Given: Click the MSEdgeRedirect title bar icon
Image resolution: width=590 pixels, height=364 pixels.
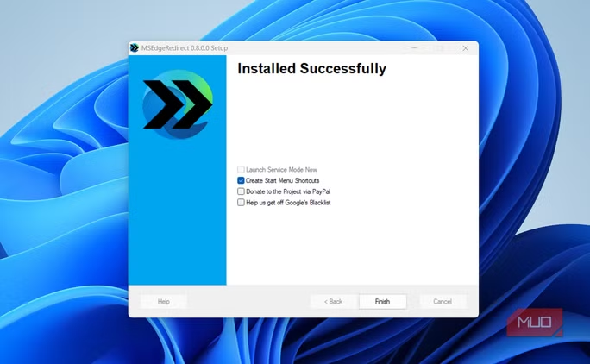Looking at the screenshot, I should tap(134, 48).
